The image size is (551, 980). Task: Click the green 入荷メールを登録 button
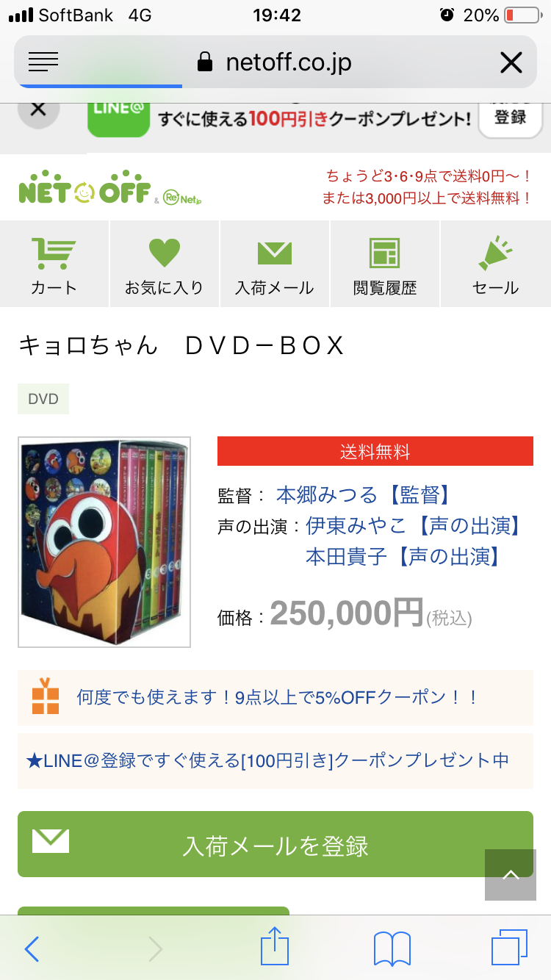pos(275,844)
